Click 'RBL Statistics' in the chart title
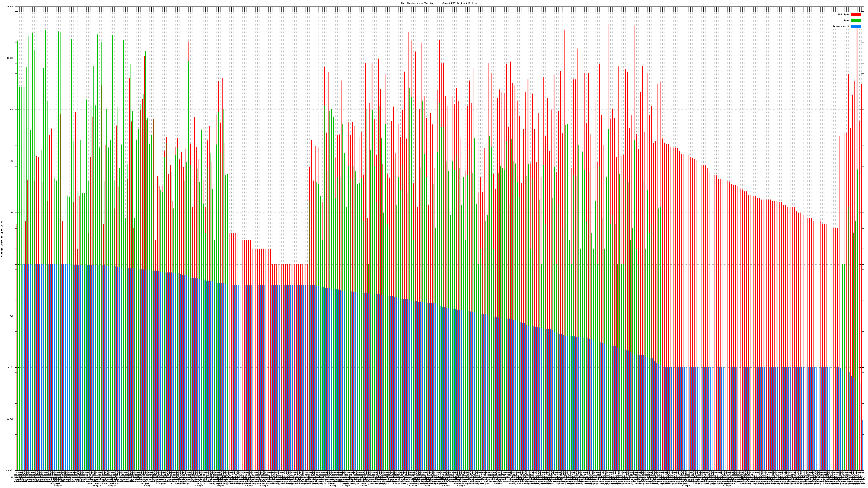 [x=411, y=3]
